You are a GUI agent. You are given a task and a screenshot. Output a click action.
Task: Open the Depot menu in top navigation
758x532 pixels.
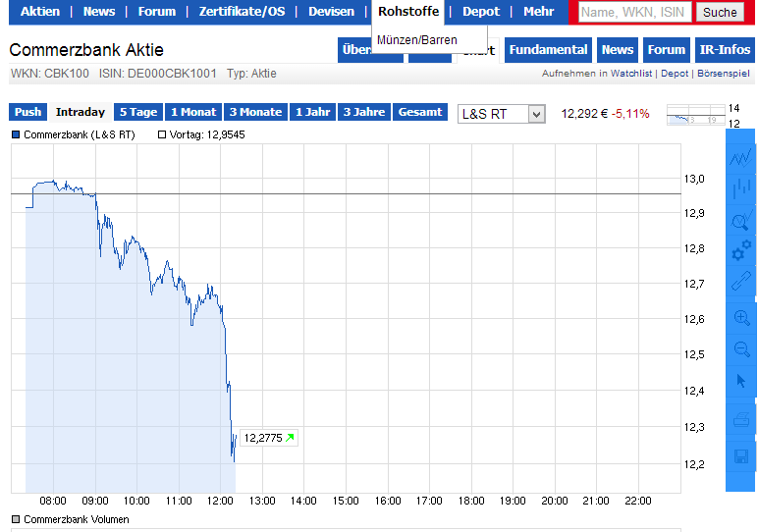(x=481, y=12)
